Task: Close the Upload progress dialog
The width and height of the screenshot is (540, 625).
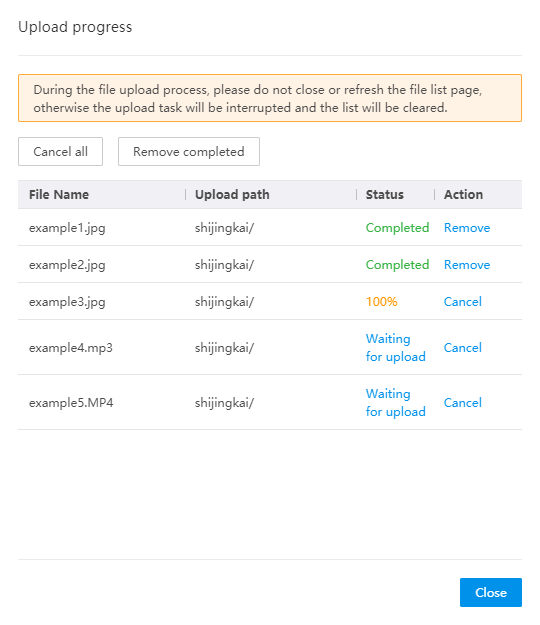Action: point(491,592)
